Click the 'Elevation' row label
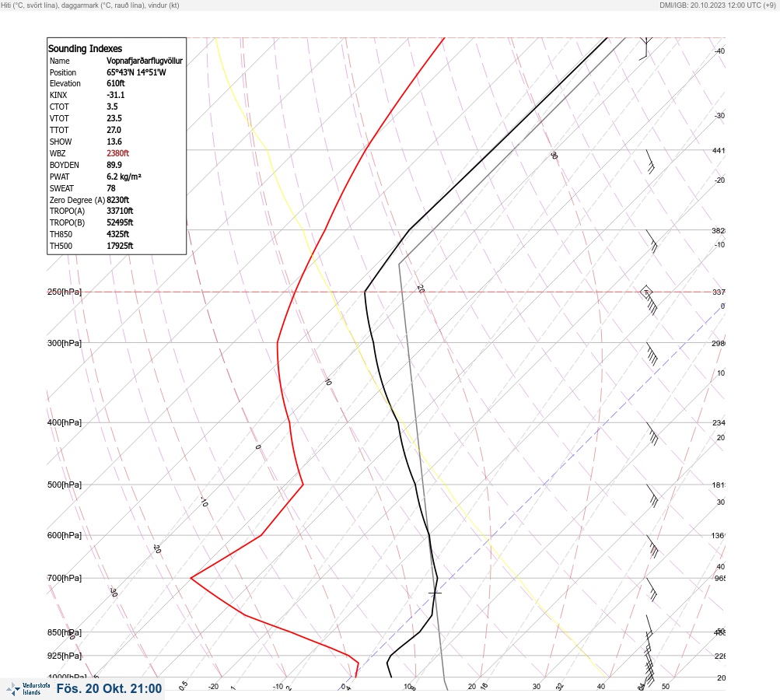 [65, 83]
